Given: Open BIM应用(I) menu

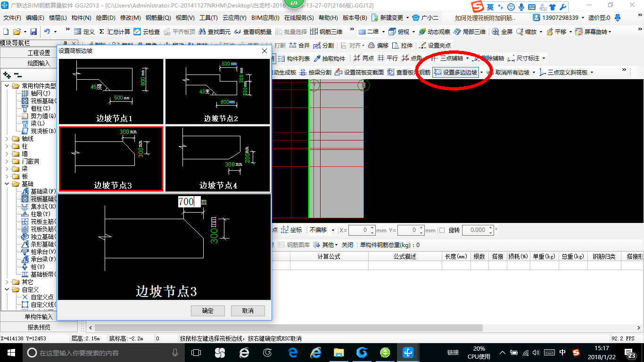Looking at the screenshot, I should tap(265, 17).
